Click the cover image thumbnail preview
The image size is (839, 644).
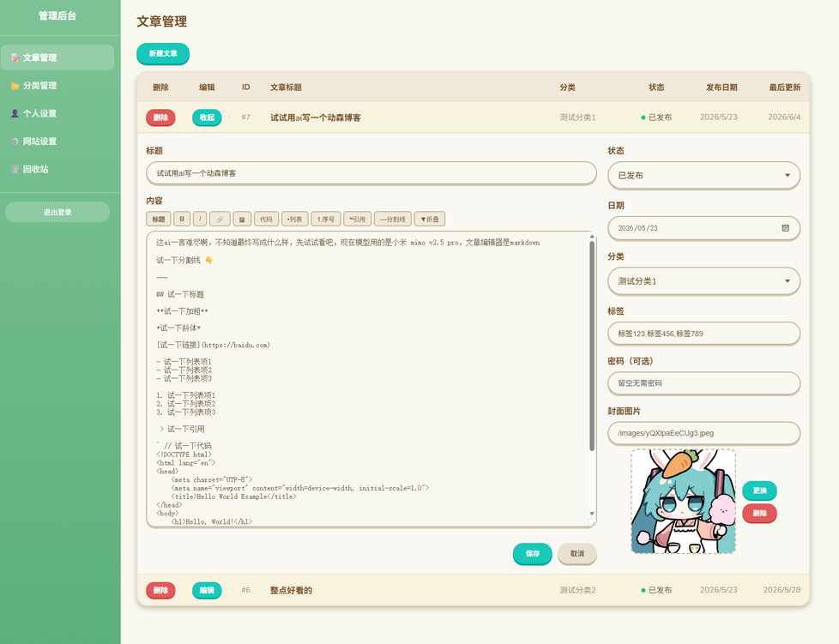(683, 501)
